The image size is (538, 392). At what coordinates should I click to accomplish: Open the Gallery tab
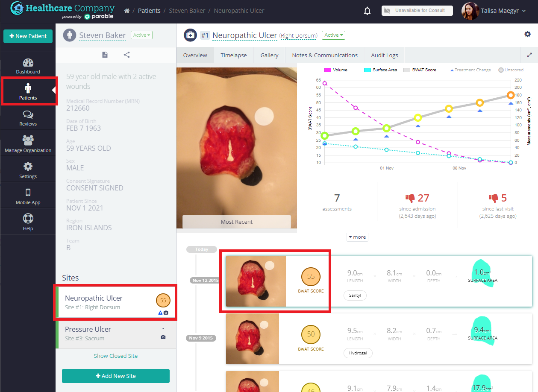(x=270, y=55)
